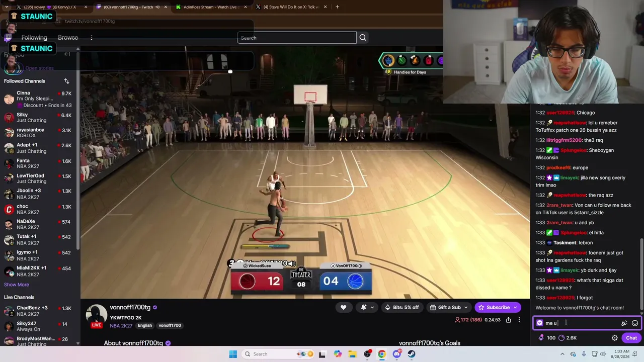Follow the channel with the heart icon
Image resolution: width=644 pixels, height=362 pixels.
pos(344,307)
